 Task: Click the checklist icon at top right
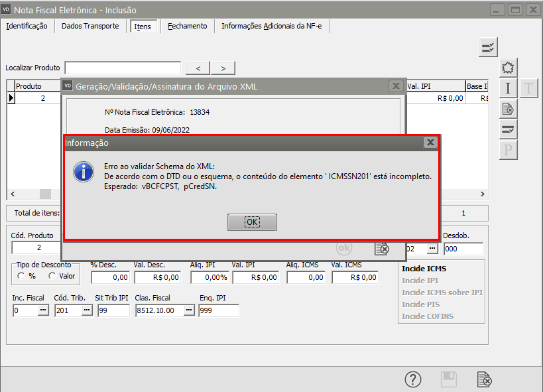488,47
